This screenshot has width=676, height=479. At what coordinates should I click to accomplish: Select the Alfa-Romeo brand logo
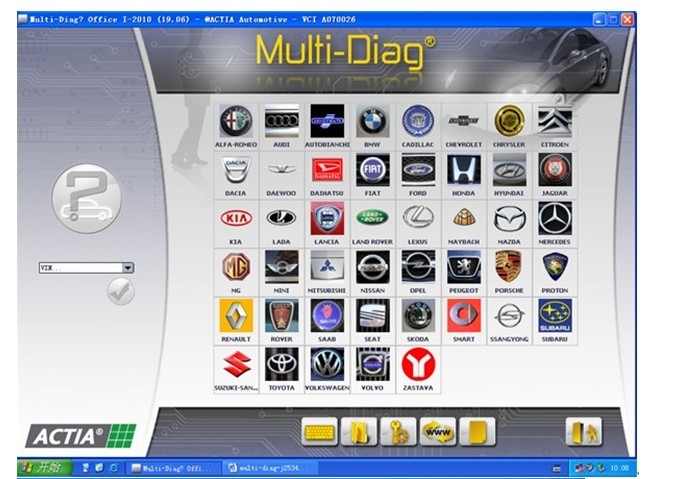[236, 121]
